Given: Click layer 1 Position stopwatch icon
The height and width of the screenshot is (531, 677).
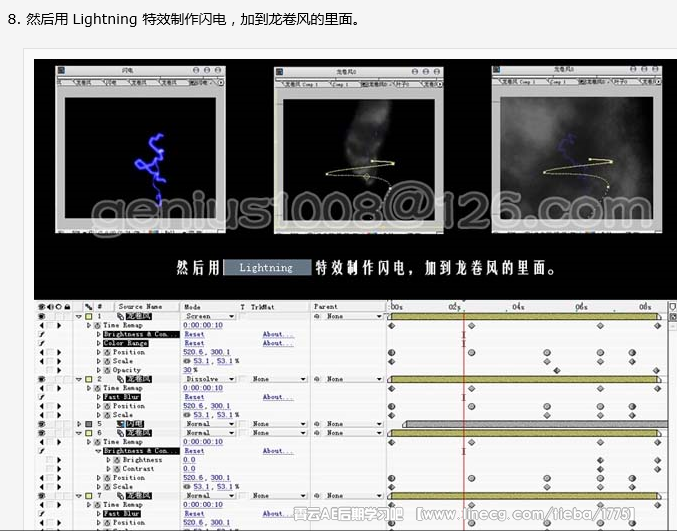Looking at the screenshot, I should coord(107,352).
